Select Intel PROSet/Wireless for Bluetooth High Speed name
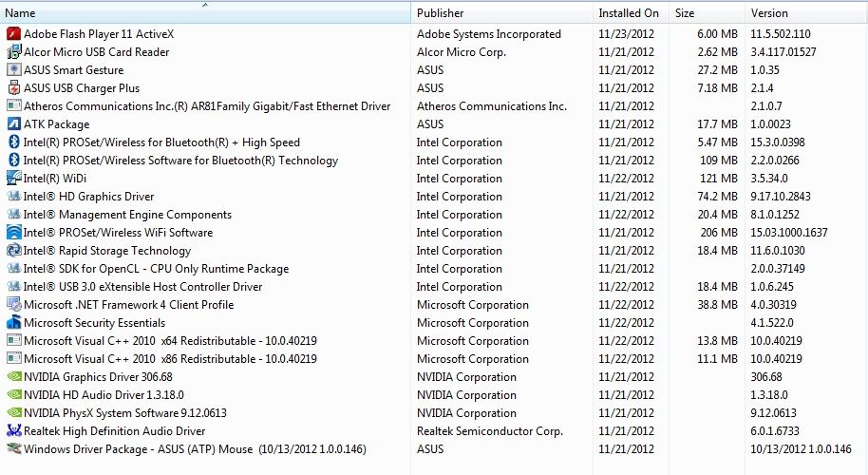868x475 pixels. coord(161,142)
